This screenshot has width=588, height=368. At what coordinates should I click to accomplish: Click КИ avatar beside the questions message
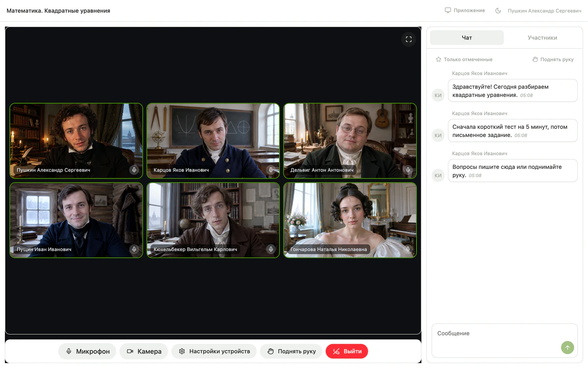point(438,175)
